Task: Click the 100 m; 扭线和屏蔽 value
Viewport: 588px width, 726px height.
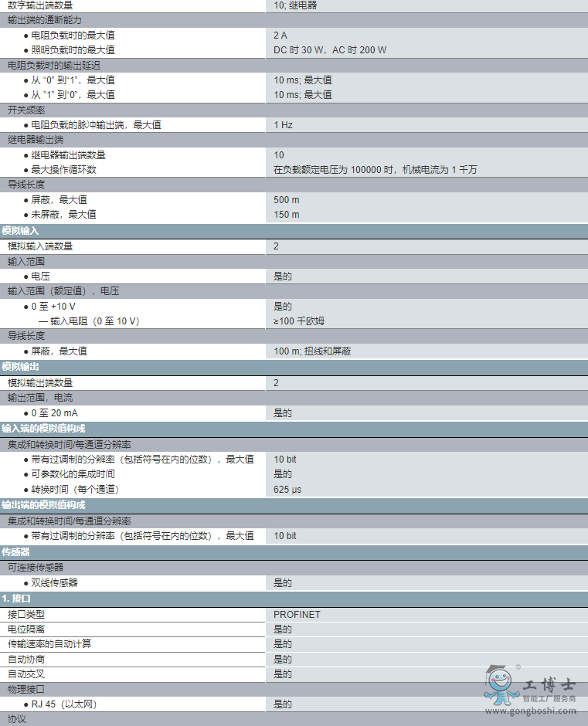Action: point(312,351)
